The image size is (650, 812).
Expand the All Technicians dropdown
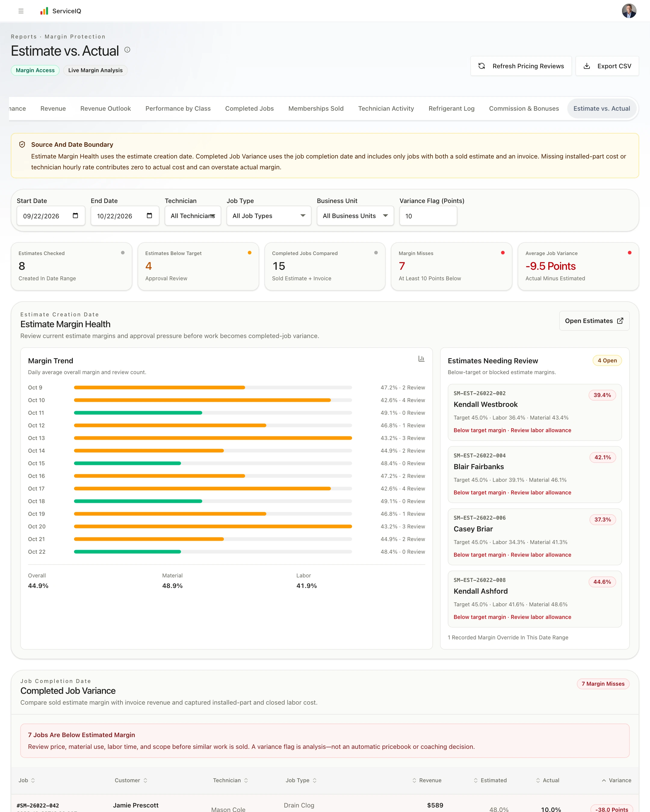[193, 216]
